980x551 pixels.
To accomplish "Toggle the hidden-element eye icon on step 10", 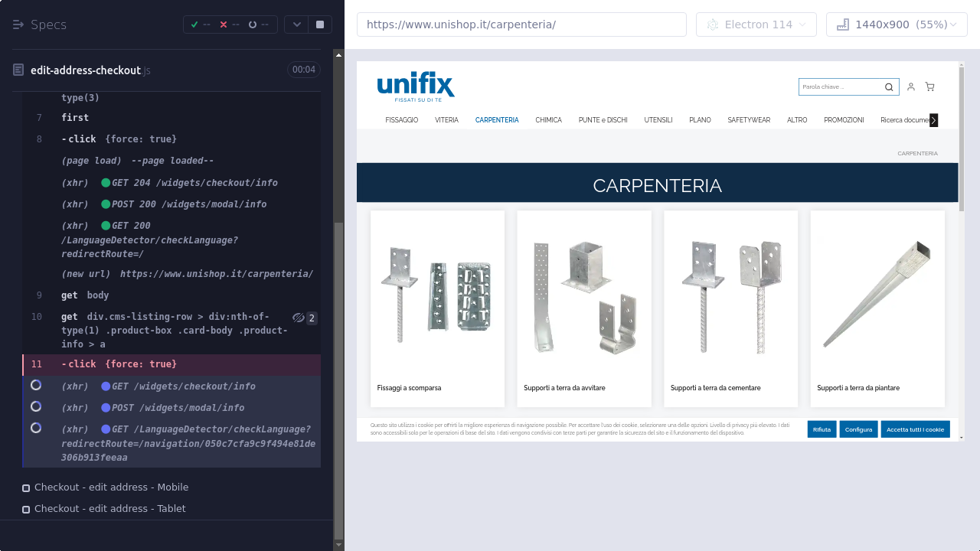I will tap(299, 318).
